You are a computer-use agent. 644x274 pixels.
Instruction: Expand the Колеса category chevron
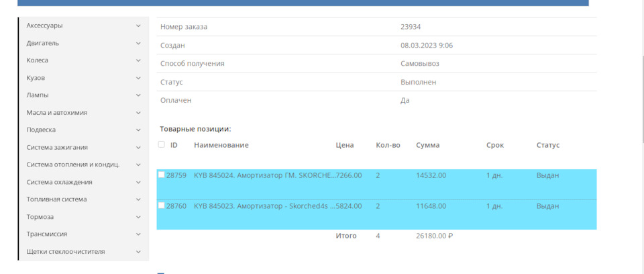click(138, 60)
